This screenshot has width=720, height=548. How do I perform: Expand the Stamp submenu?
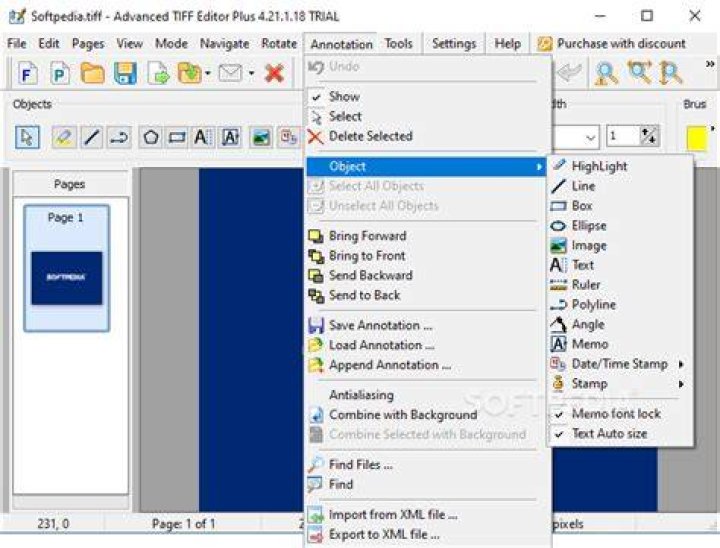pos(620,384)
